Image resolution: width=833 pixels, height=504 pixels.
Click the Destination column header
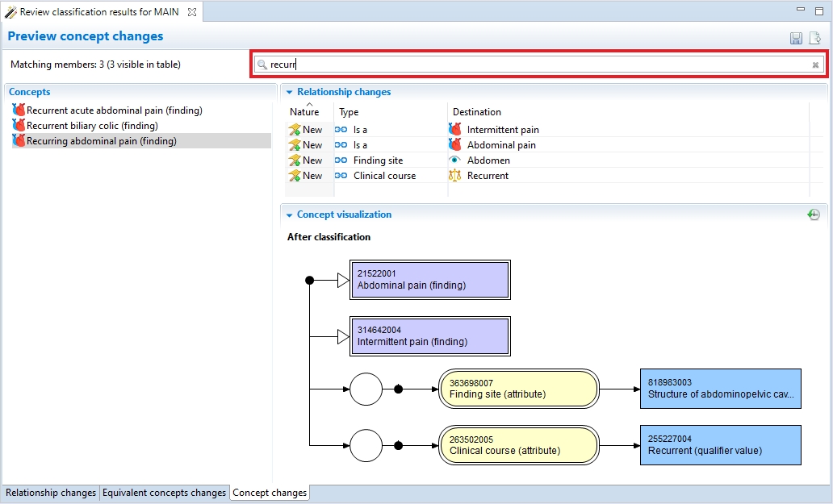(476, 112)
